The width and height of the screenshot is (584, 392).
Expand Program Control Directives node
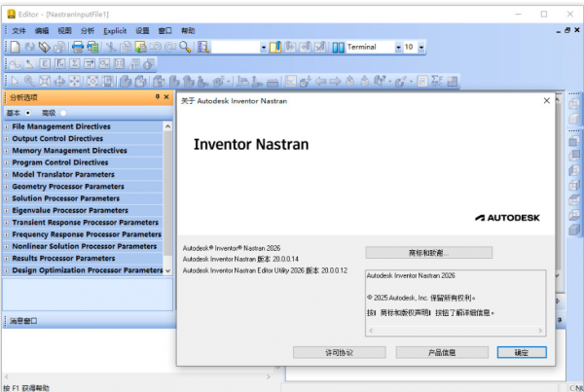tap(7, 162)
